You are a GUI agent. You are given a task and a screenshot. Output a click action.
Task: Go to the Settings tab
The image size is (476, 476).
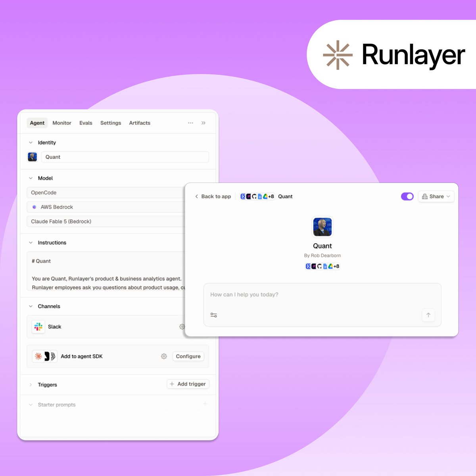(111, 123)
